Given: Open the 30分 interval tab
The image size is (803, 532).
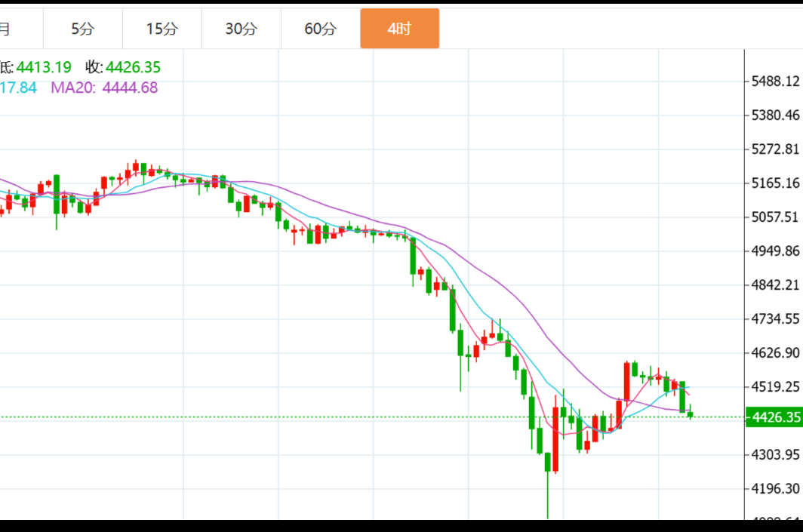Looking at the screenshot, I should [x=241, y=29].
